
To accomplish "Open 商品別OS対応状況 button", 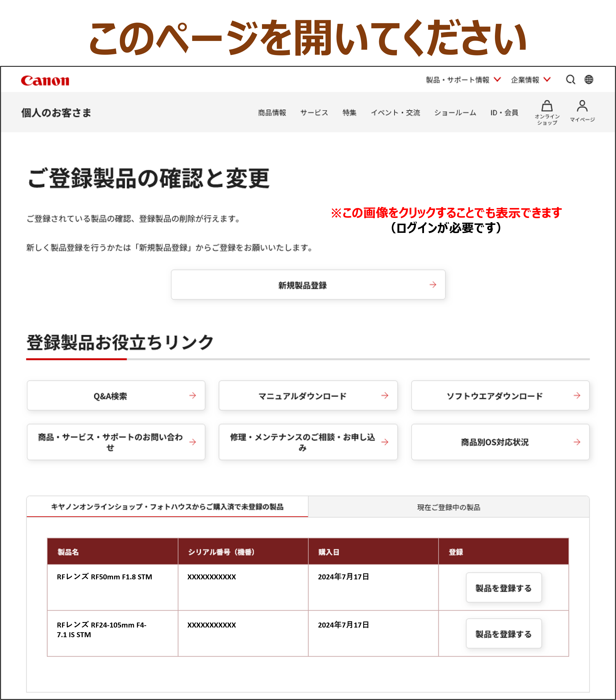I will pyautogui.click(x=500, y=442).
